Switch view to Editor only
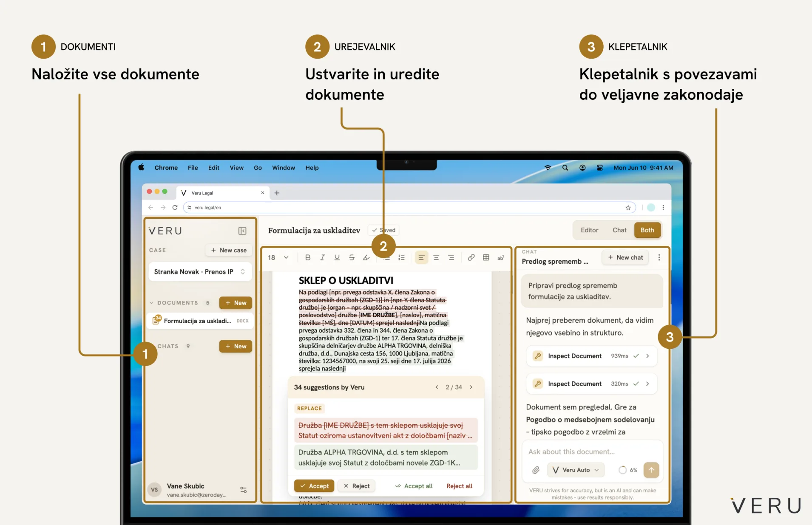 click(589, 230)
